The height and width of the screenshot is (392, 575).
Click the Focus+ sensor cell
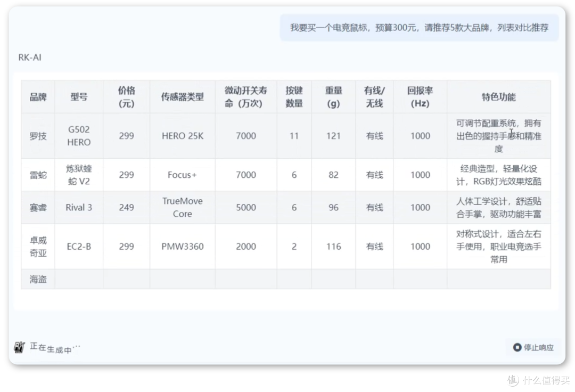(x=182, y=175)
